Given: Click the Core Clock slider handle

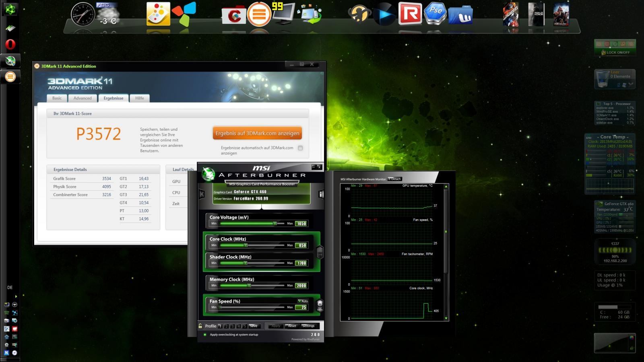Looking at the screenshot, I should click(246, 245).
